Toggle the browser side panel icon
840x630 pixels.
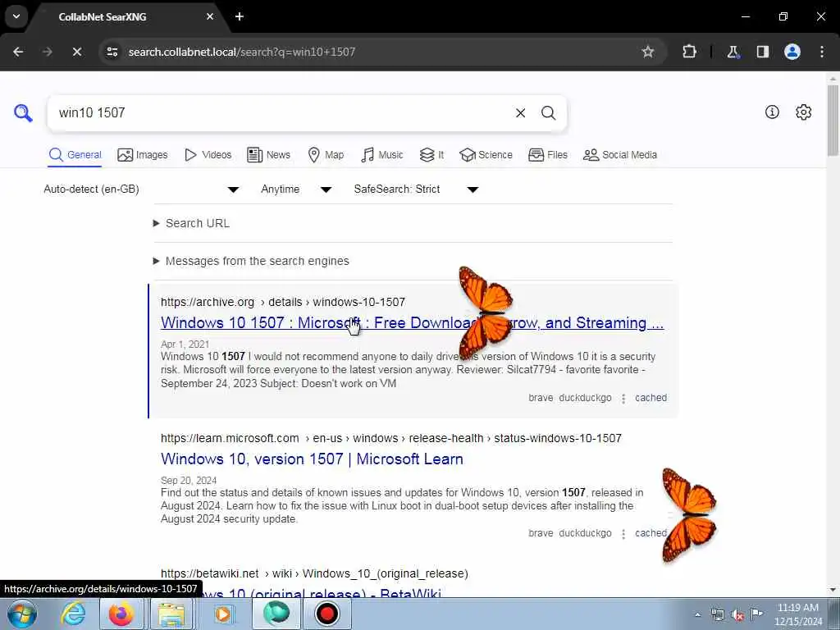point(763,52)
